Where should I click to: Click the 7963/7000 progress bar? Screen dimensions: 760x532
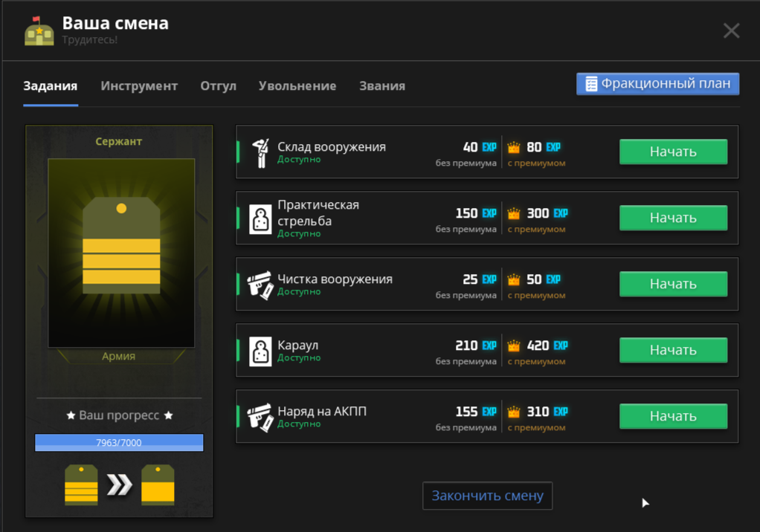coord(119,443)
